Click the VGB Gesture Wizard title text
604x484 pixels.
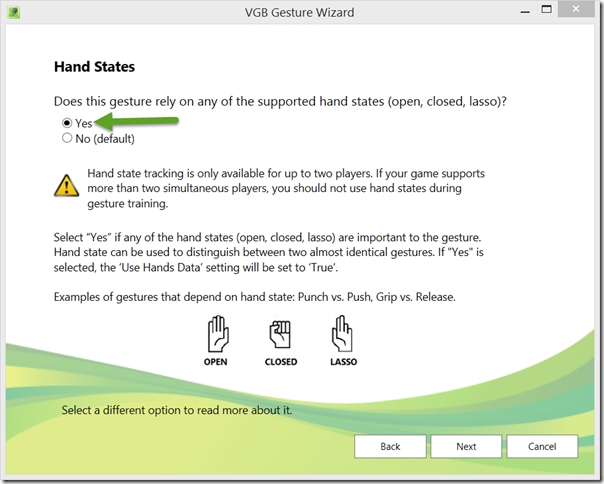coord(299,12)
